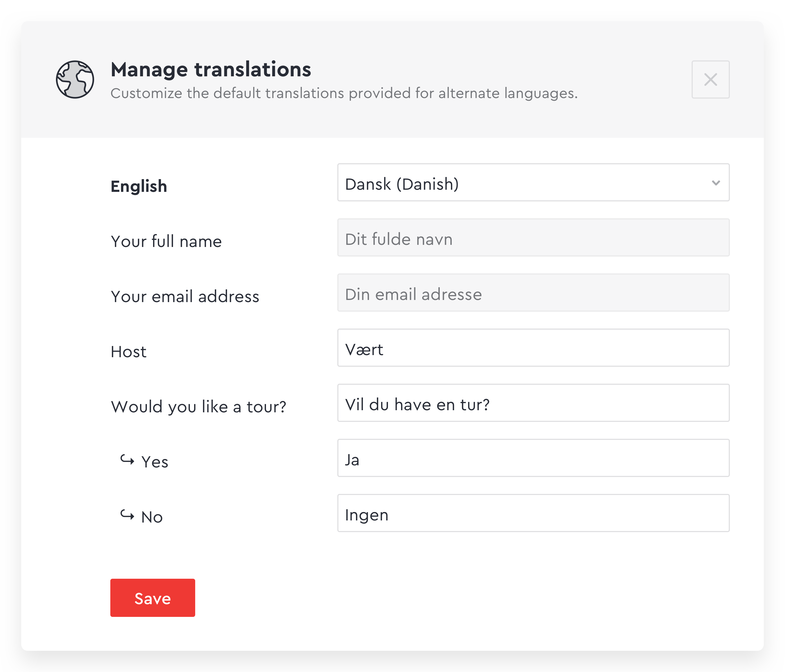
Task: Click the arrow icon beside No
Action: [127, 515]
